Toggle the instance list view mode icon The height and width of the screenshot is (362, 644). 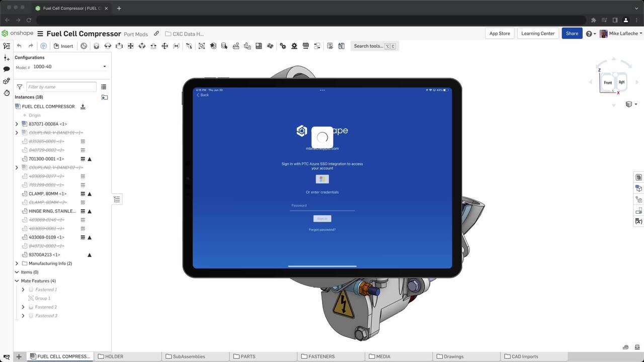point(104,87)
